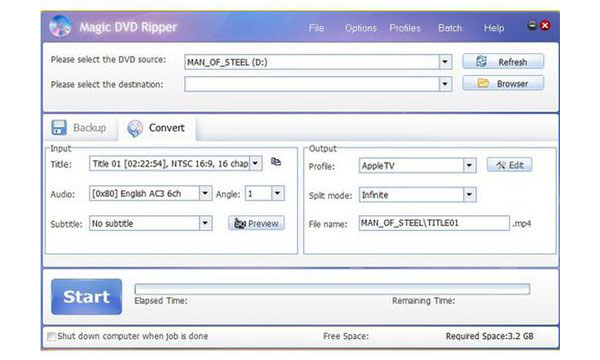The height and width of the screenshot is (360, 600).
Task: Click the Free Space label
Action: pos(346,336)
